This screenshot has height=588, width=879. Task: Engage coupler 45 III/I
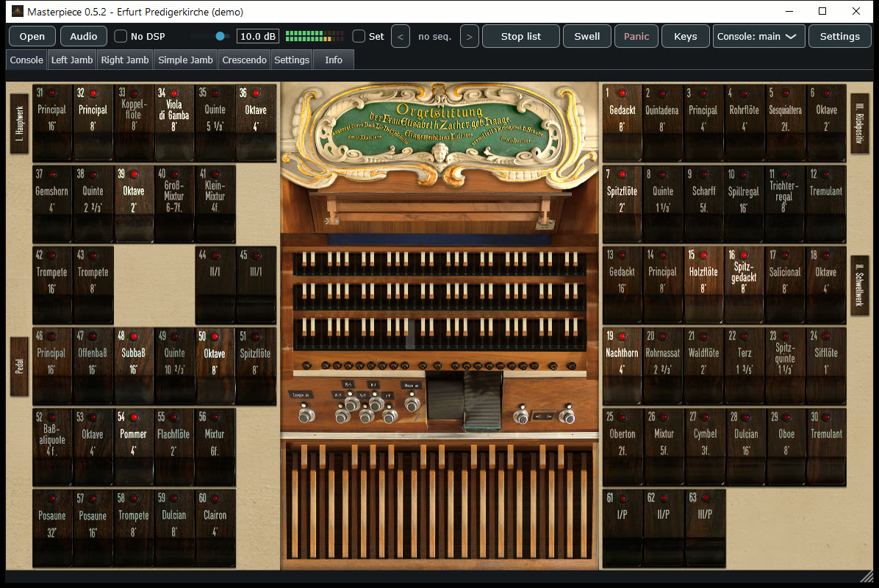coord(256,284)
